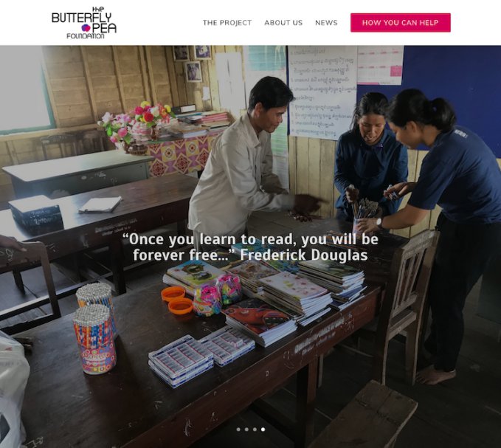501x448 pixels.
Task: Click the handwritten poster on the wall
Action: point(322,92)
